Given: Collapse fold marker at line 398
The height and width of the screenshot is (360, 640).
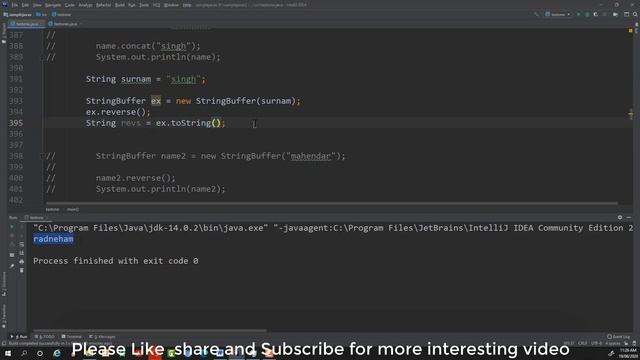Looking at the screenshot, I should 42,156.
